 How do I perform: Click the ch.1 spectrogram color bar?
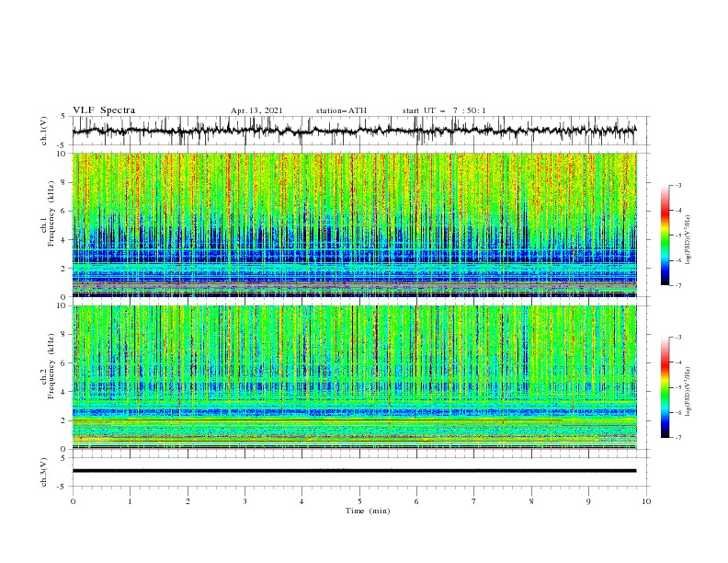[665, 236]
